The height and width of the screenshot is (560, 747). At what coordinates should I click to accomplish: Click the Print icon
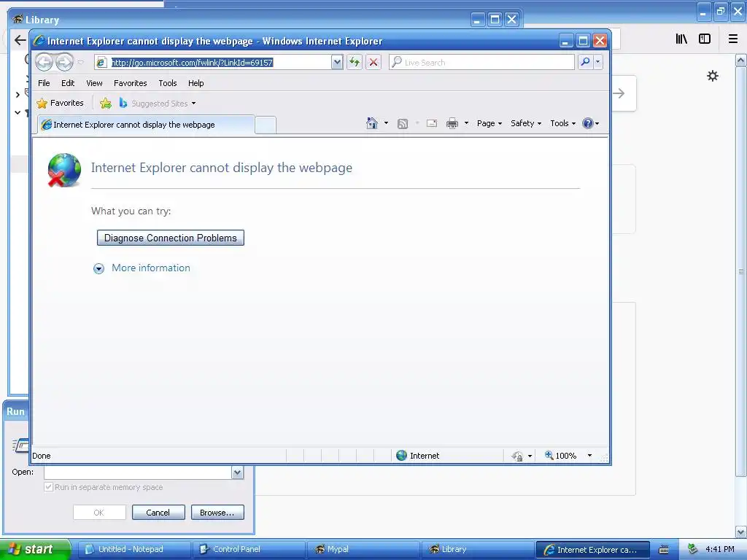tap(452, 124)
